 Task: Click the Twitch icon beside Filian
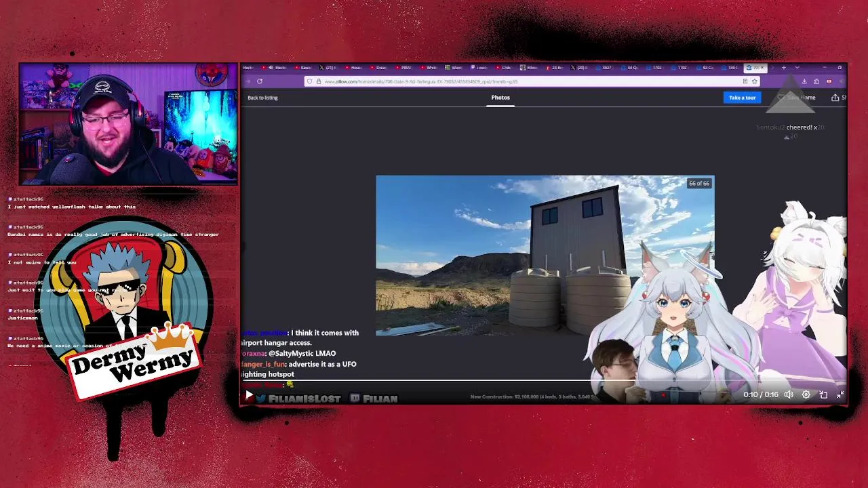pyautogui.click(x=355, y=398)
